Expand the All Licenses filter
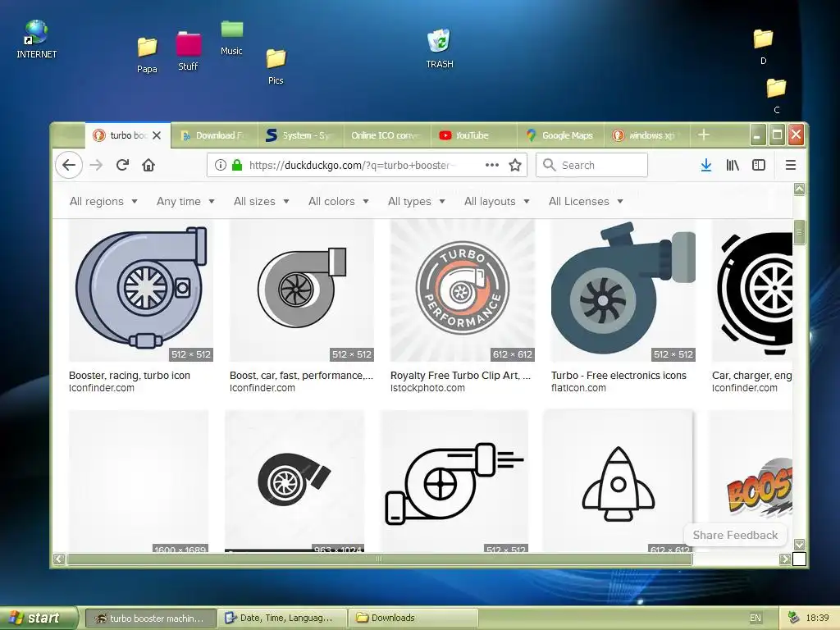 click(586, 202)
